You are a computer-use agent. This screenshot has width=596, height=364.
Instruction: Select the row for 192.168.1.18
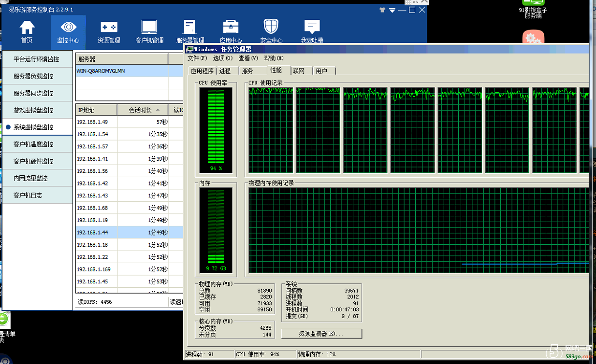130,245
